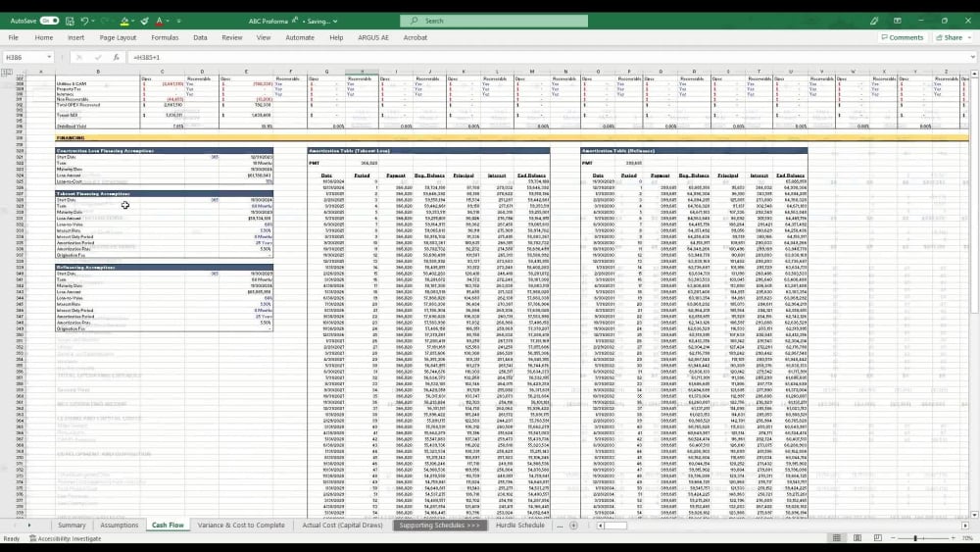
Task: Apply the red font color icon
Action: coord(159,21)
